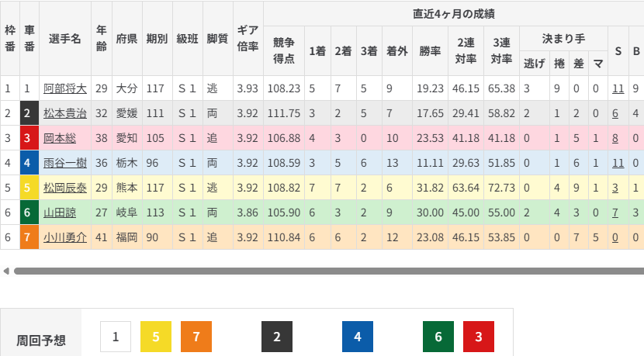The width and height of the screenshot is (644, 356).
Task: Click the 岡本総 rider name link
Action: (59, 138)
